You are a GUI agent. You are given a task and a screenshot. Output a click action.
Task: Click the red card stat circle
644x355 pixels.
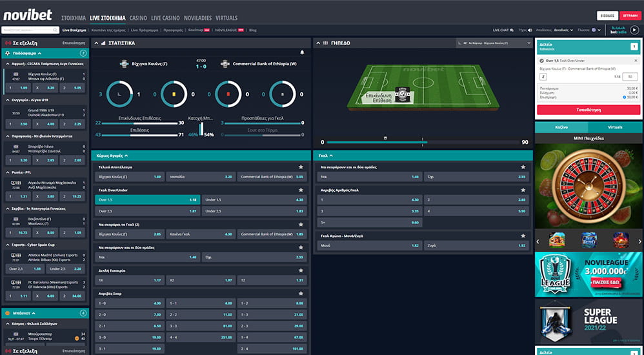click(x=228, y=94)
